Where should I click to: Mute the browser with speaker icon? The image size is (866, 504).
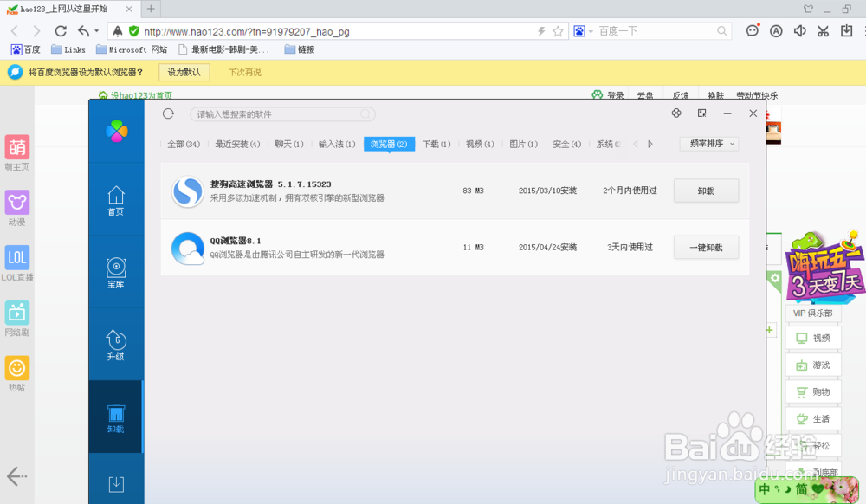(x=799, y=31)
